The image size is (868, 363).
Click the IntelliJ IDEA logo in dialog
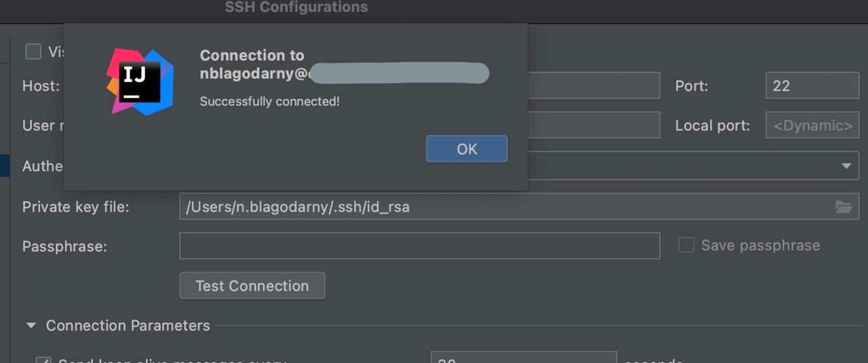point(140,81)
